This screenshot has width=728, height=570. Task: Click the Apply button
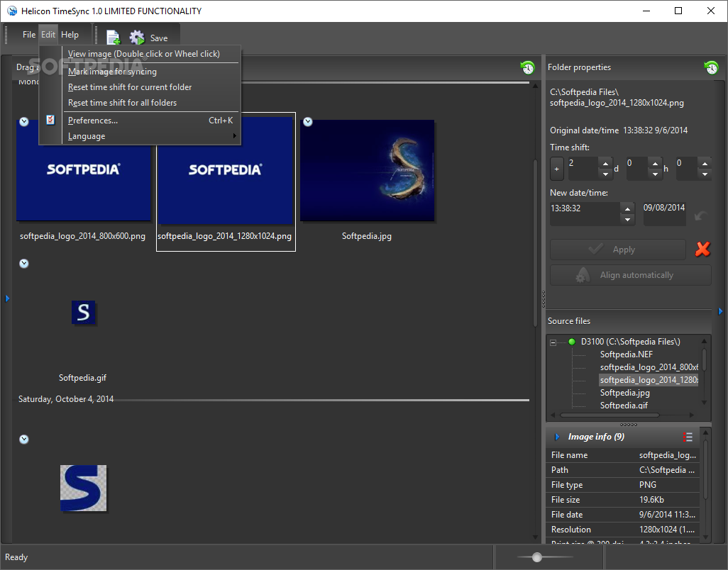[618, 250]
